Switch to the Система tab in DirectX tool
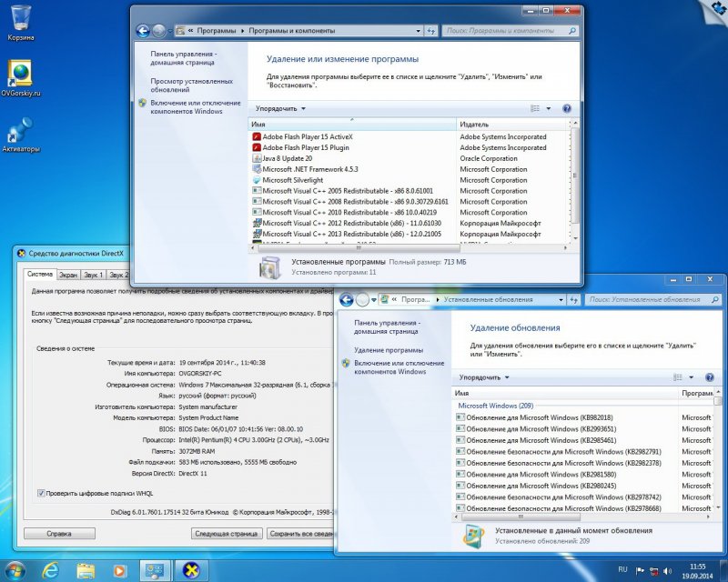728x582 pixels. [40, 275]
